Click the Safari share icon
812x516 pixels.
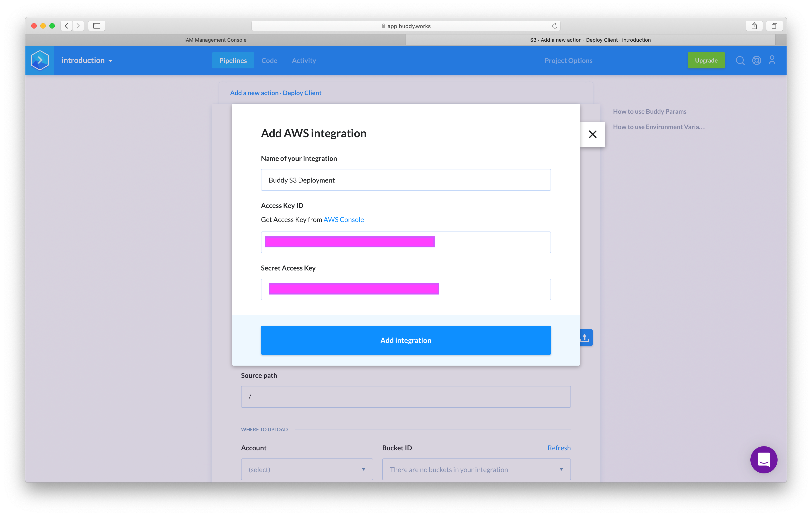(754, 26)
